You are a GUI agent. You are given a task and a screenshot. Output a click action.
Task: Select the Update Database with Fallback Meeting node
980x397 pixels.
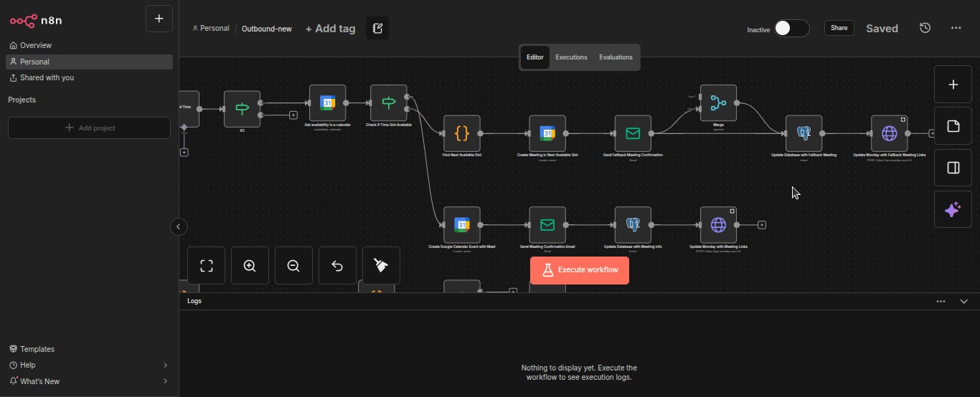[804, 133]
